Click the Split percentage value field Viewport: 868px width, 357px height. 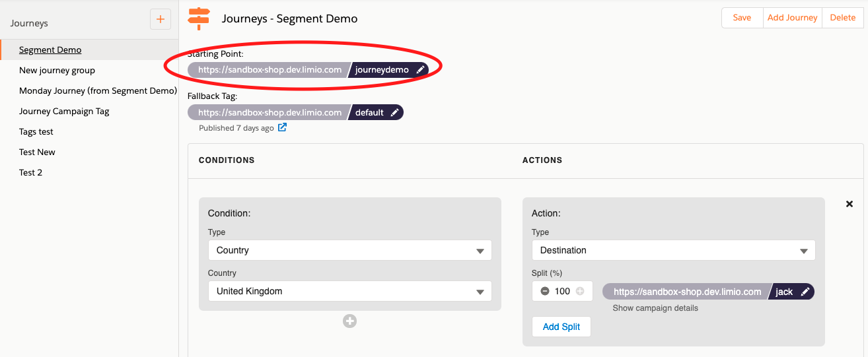pos(562,291)
